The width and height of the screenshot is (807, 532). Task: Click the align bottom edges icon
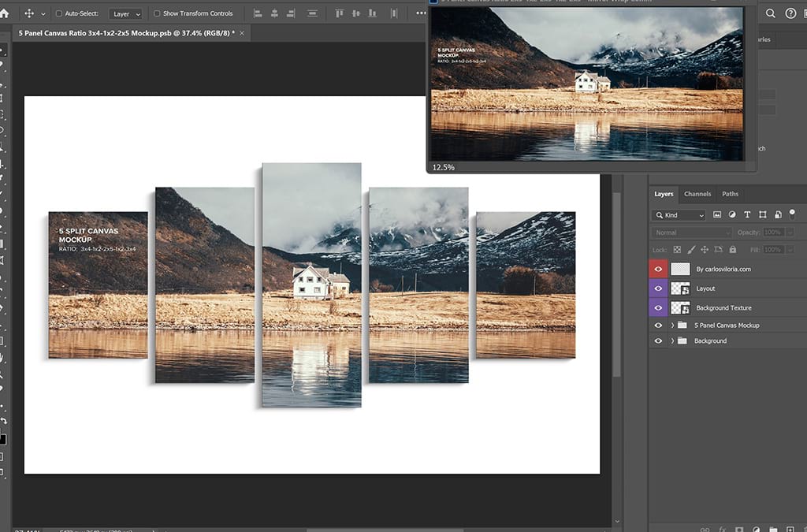[x=372, y=14]
